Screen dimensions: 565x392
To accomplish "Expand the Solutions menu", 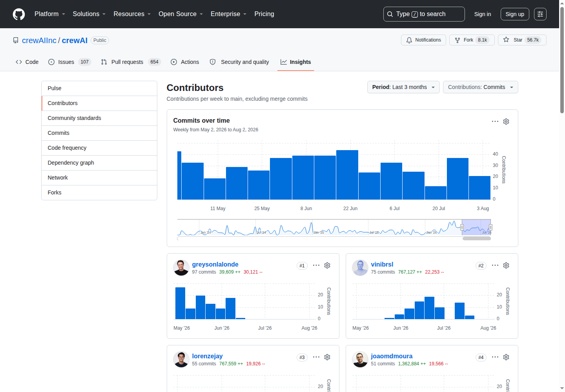I will [x=89, y=14].
